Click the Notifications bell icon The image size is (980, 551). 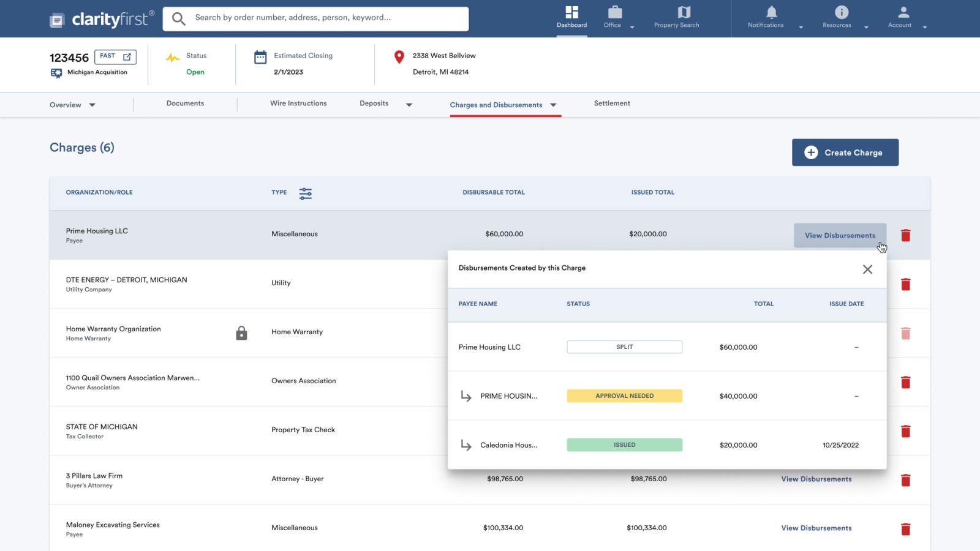(x=771, y=13)
